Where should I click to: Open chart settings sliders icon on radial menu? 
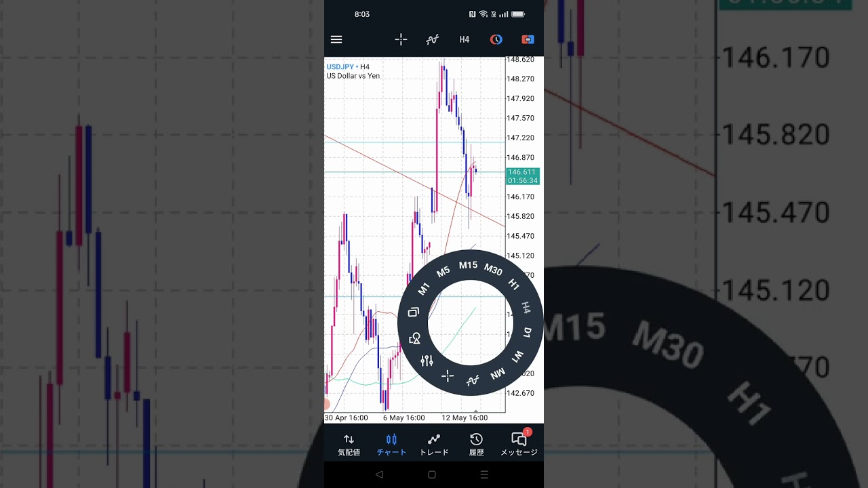[x=427, y=361]
